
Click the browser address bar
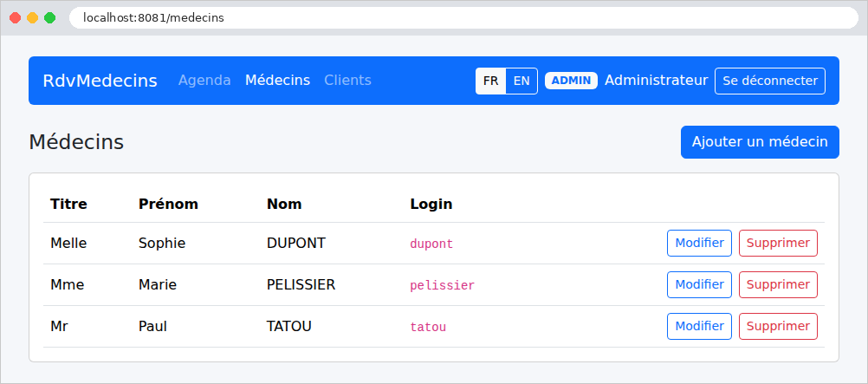(463, 17)
